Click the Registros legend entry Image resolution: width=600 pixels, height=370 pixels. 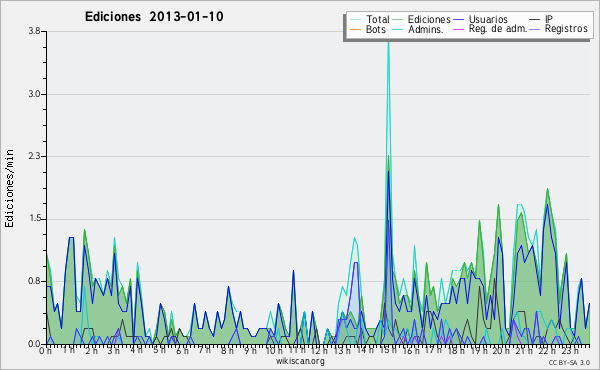click(559, 29)
